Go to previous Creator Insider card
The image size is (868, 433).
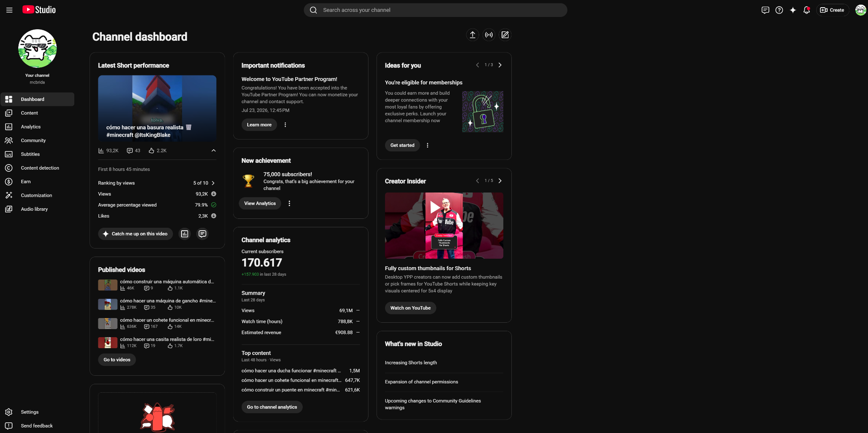click(x=477, y=181)
